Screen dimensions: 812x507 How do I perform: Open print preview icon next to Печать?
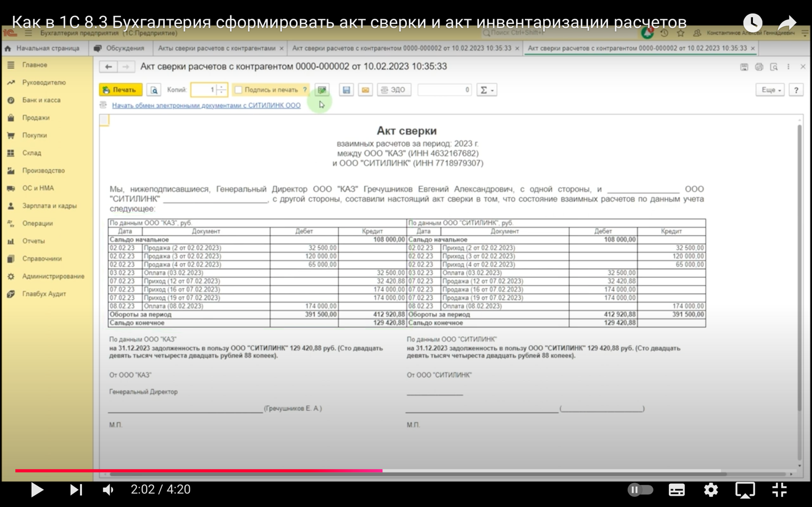[x=153, y=90]
